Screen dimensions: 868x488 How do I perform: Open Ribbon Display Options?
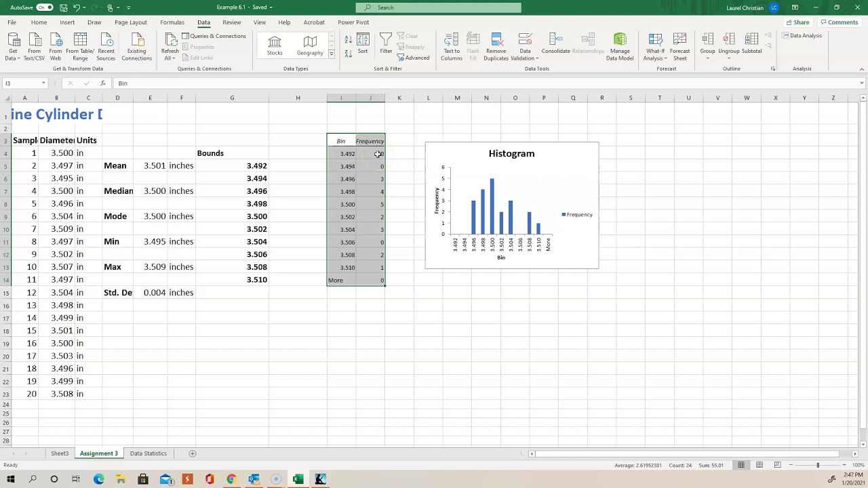click(x=795, y=7)
